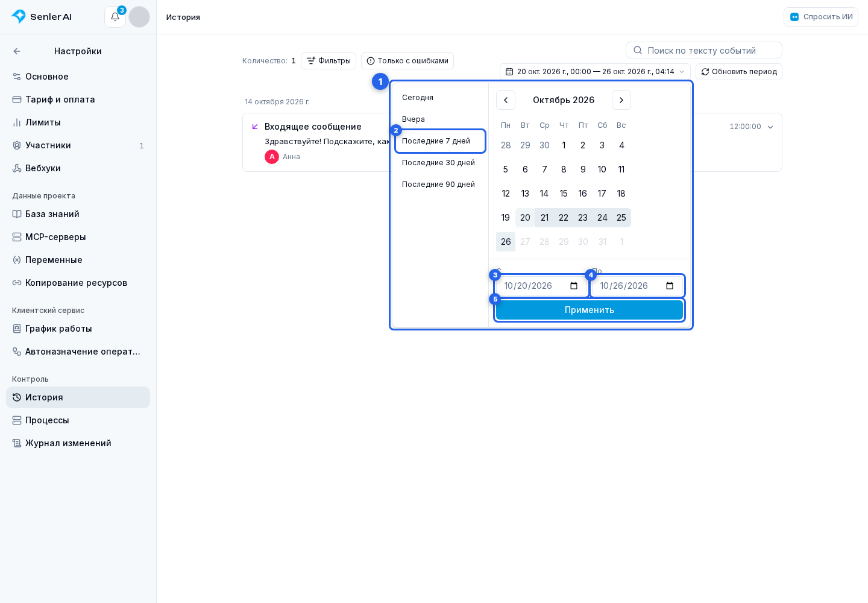This screenshot has width=868, height=603.
Task: Open the date range period dropdown
Action: pos(595,72)
